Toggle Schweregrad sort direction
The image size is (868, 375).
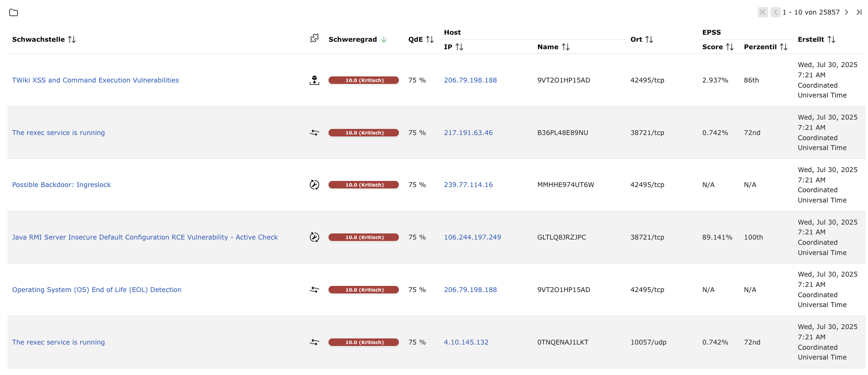click(x=384, y=40)
